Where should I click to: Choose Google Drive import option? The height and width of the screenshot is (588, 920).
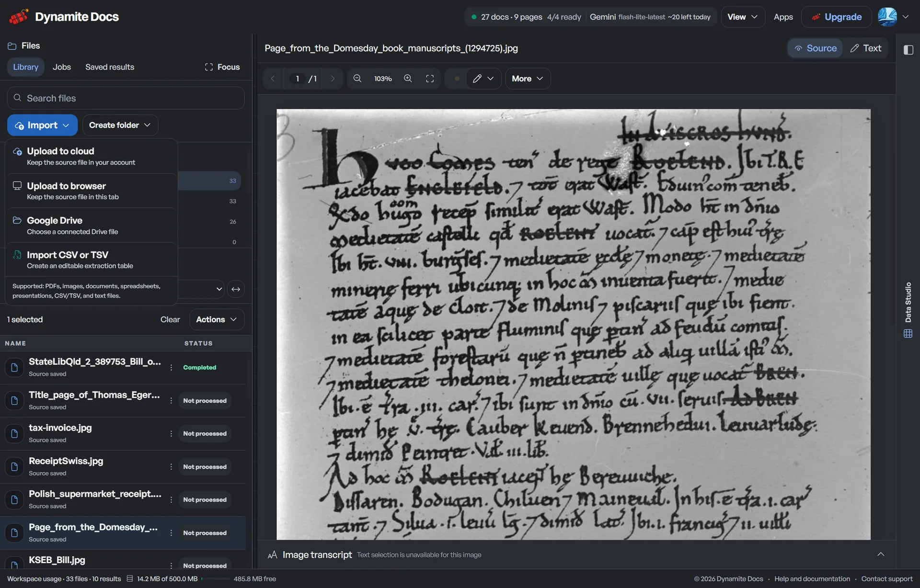pos(91,225)
